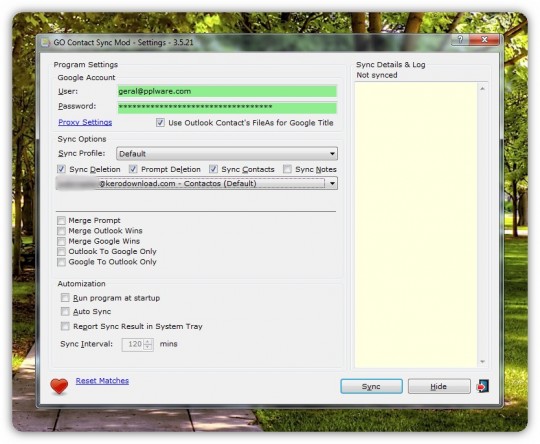The image size is (540, 444).
Task: Close the Settings window
Action: 484,40
